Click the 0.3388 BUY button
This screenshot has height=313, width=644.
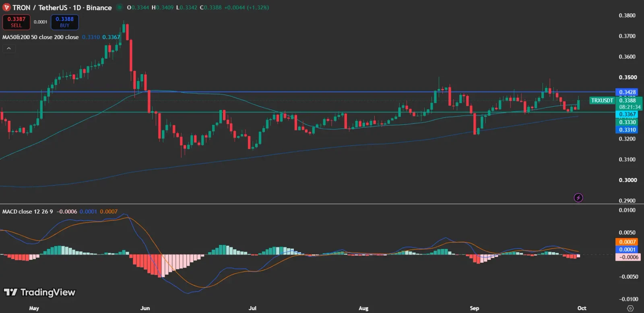pyautogui.click(x=65, y=22)
